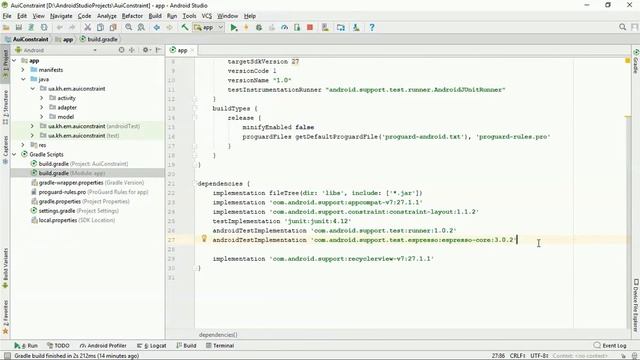The height and width of the screenshot is (360, 640).
Task: Collapse the app module tree node
Action: (14, 60)
